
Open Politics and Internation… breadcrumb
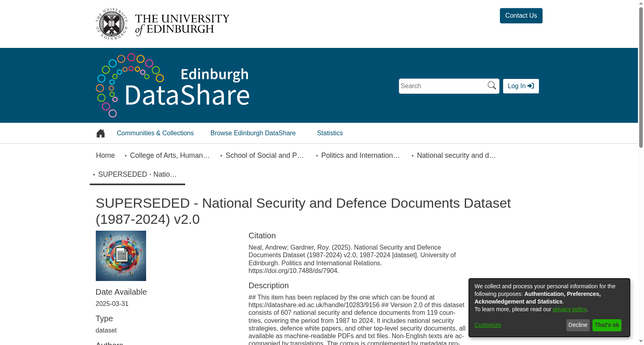click(361, 155)
